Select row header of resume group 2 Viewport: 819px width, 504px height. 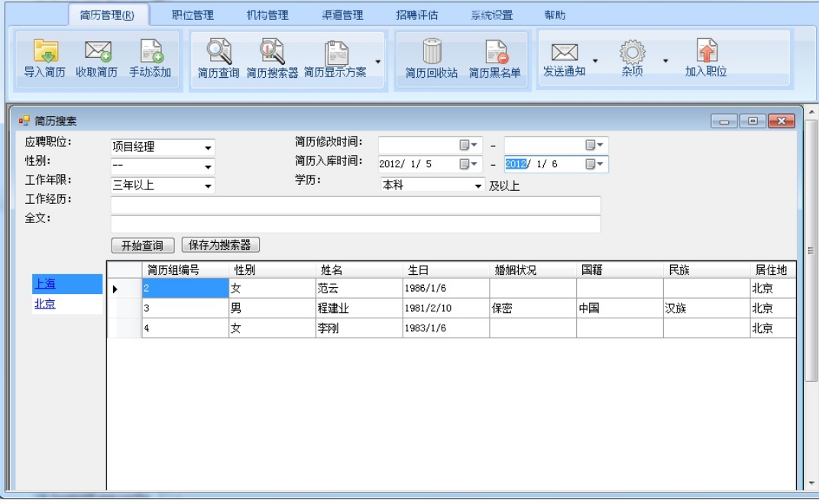[125, 289]
